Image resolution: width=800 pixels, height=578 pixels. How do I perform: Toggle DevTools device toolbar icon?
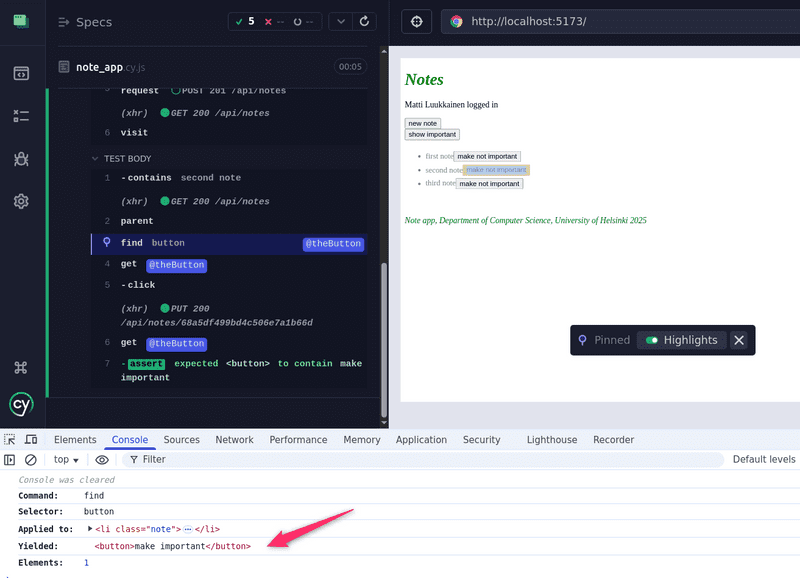point(31,440)
